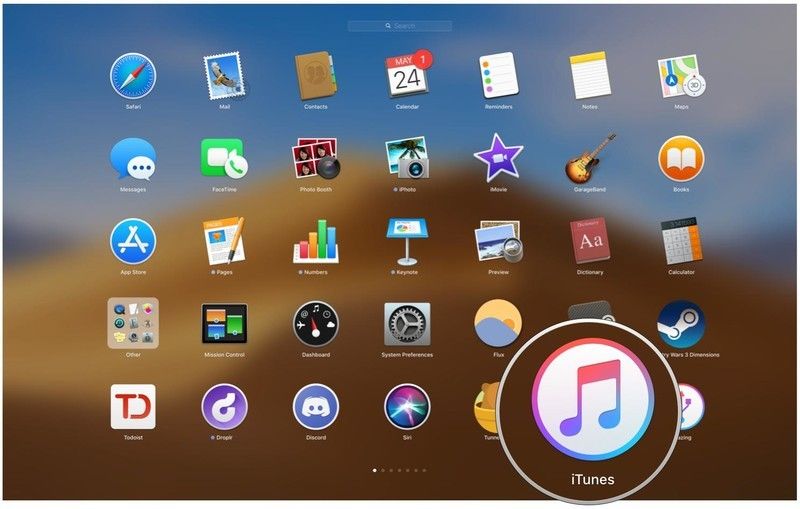This screenshot has height=509, width=800.
Task: Open the Steam Wars 3 Dimensions game
Action: click(681, 324)
